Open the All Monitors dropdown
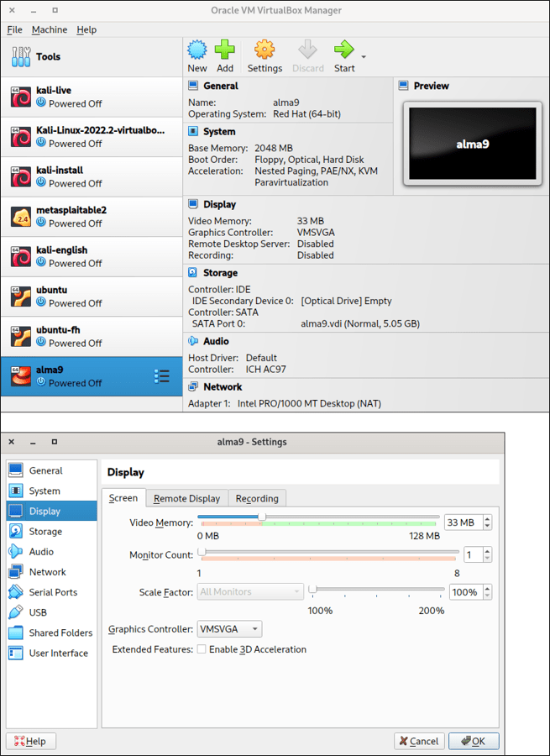The image size is (550, 756). [x=250, y=591]
